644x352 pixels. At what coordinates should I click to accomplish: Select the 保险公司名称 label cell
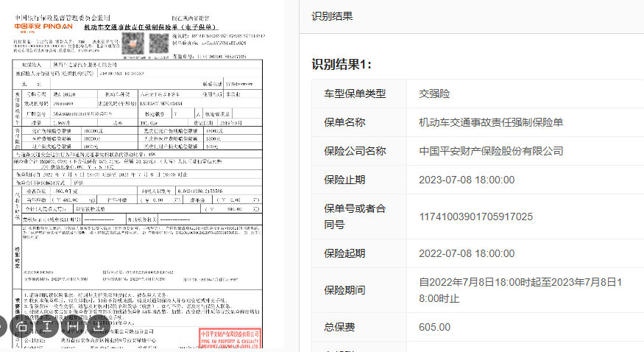click(359, 151)
